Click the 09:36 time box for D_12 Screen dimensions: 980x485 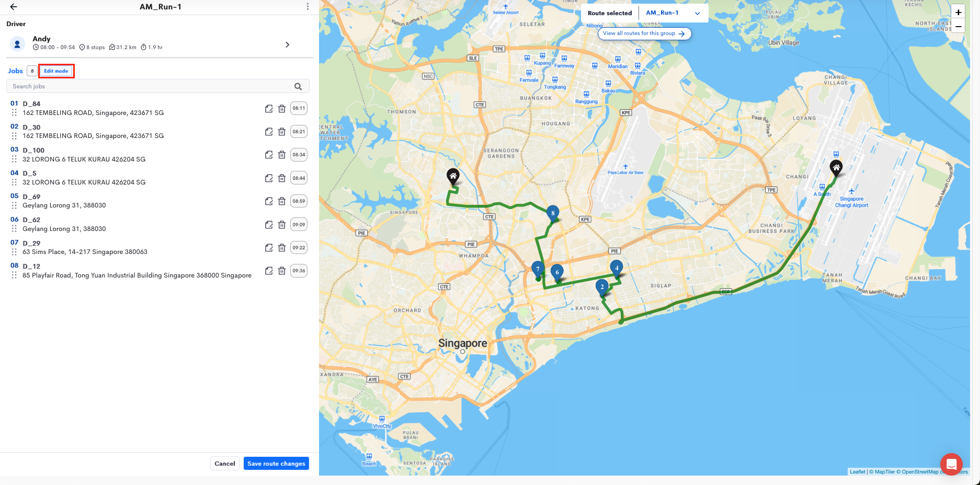299,271
